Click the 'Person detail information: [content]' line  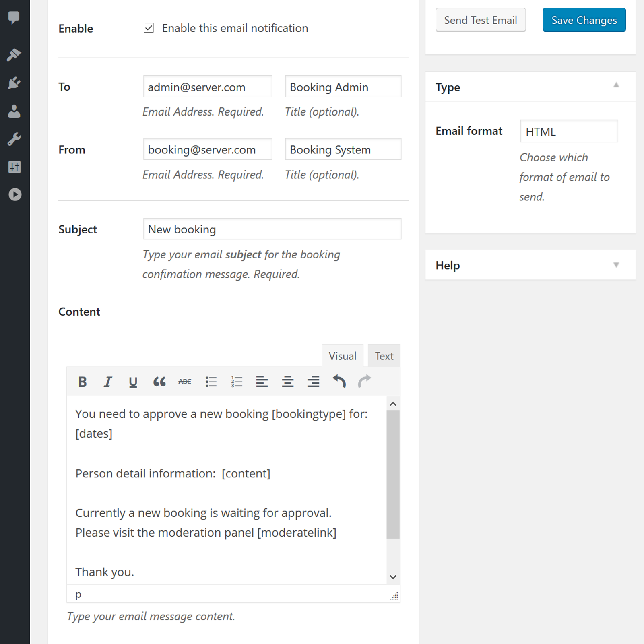[173, 473]
